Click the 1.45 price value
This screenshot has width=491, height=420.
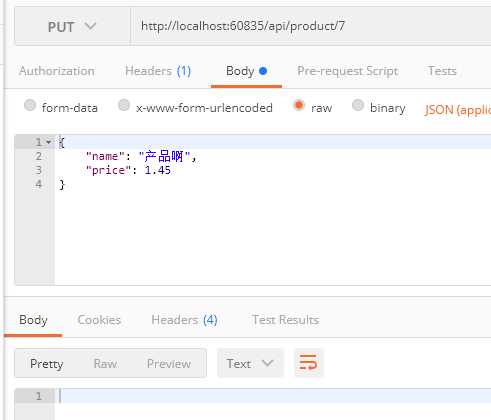158,170
